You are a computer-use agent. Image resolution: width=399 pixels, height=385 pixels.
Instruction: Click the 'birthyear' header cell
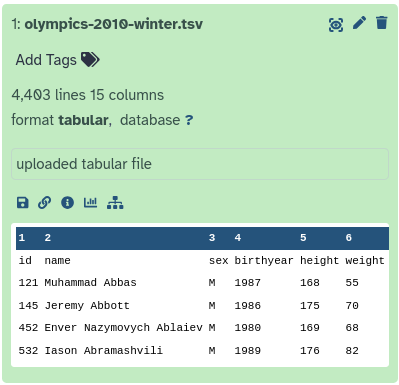pyautogui.click(x=264, y=260)
